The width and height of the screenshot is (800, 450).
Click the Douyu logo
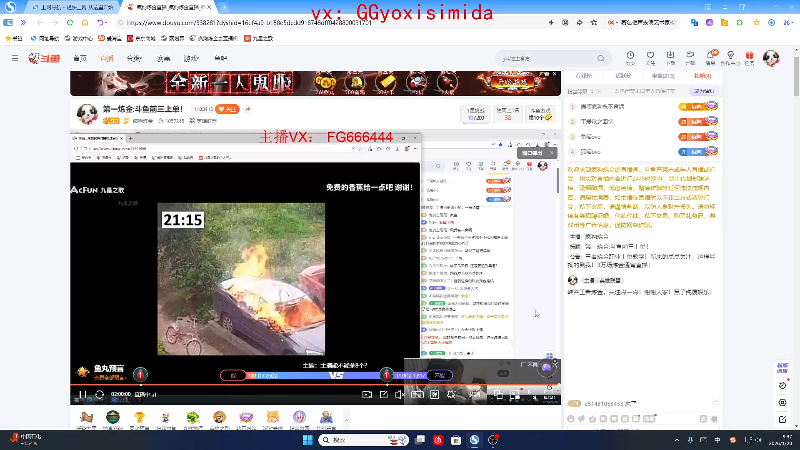point(44,59)
